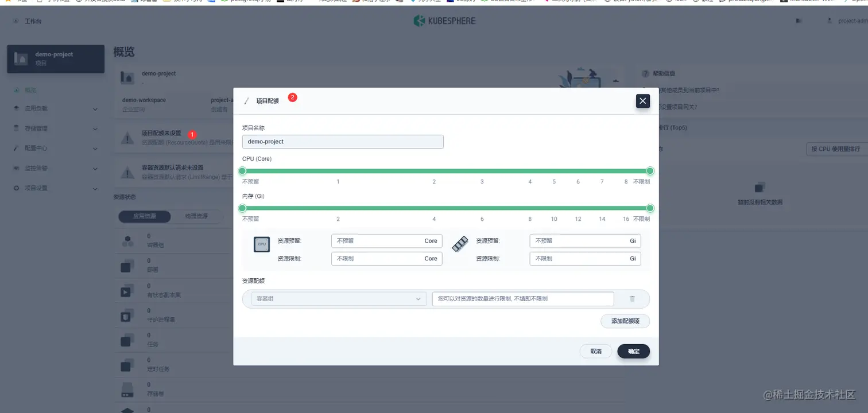This screenshot has width=868, height=413.
Task: Click warning icon beside 容器资源默认请求未设置
Action: click(127, 173)
